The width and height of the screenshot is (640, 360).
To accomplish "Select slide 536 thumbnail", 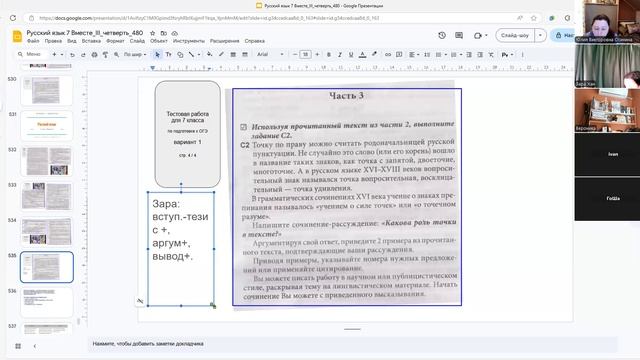I will click(47, 302).
